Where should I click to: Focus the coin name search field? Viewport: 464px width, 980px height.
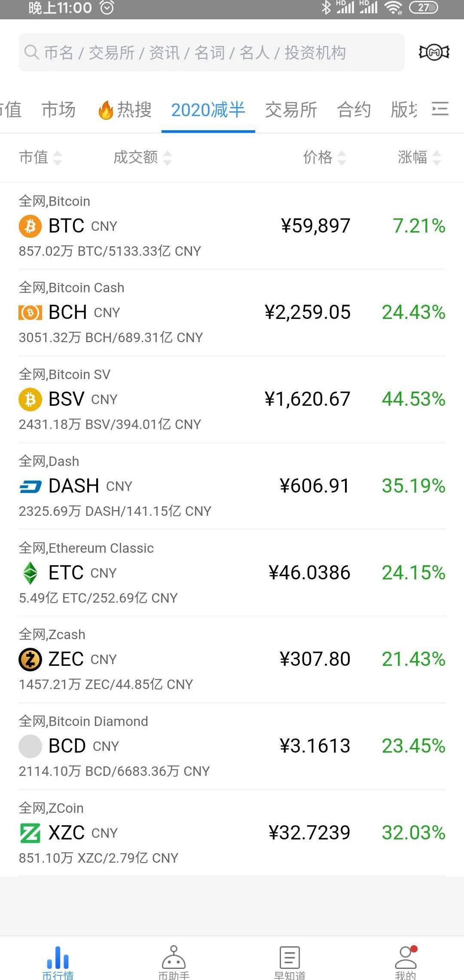coord(211,52)
